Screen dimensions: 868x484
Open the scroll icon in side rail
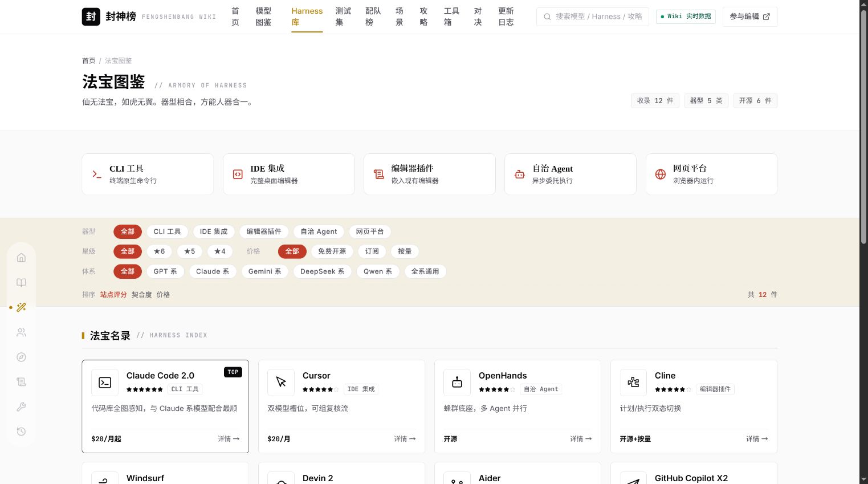click(x=21, y=382)
